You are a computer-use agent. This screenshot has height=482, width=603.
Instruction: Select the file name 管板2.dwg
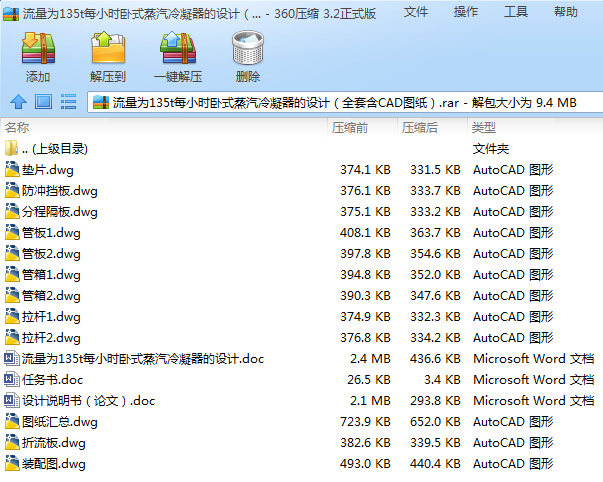51,254
